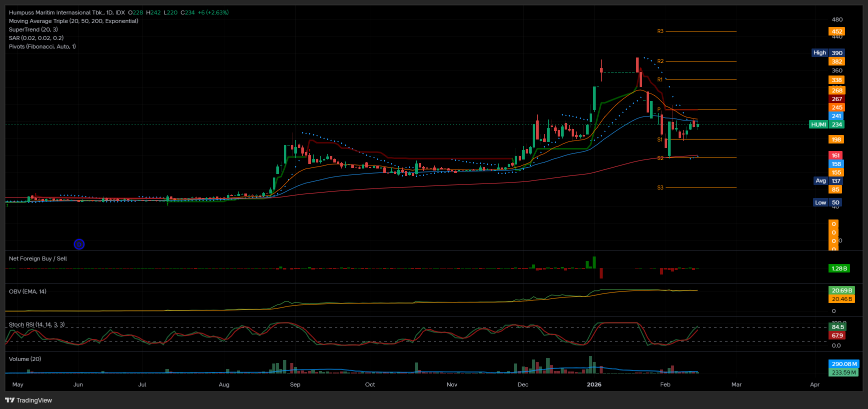Select the Net Foreign Buy / Sell pane title
Image resolution: width=868 pixels, height=409 pixels.
click(x=38, y=258)
